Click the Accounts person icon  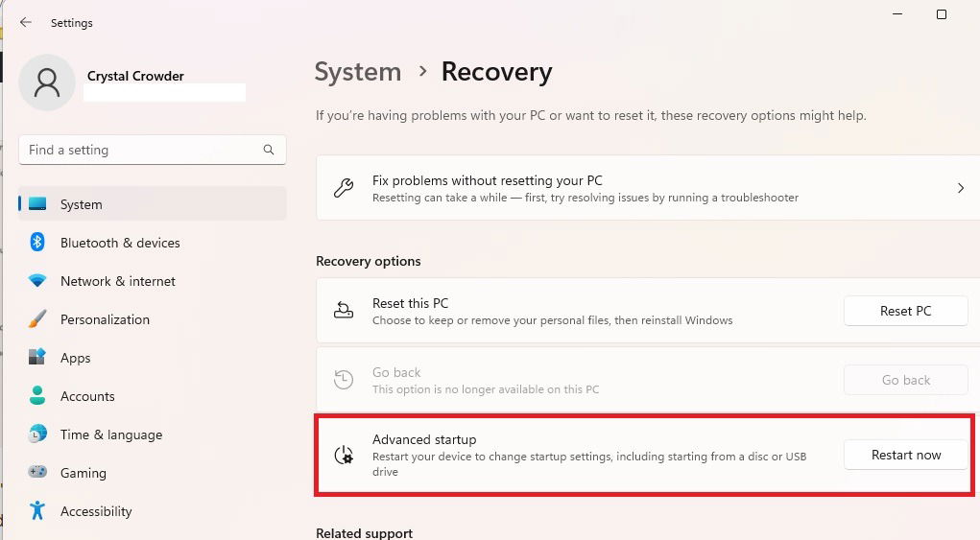pos(37,395)
